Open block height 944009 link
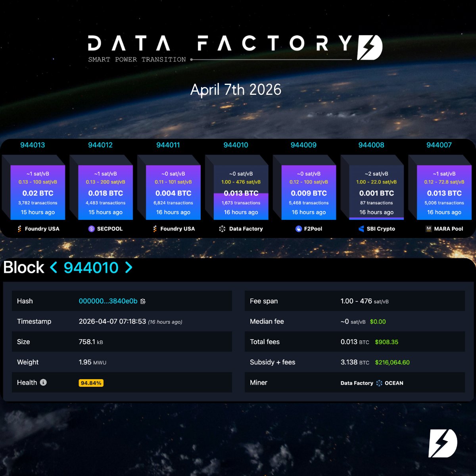476x476 pixels. click(303, 145)
